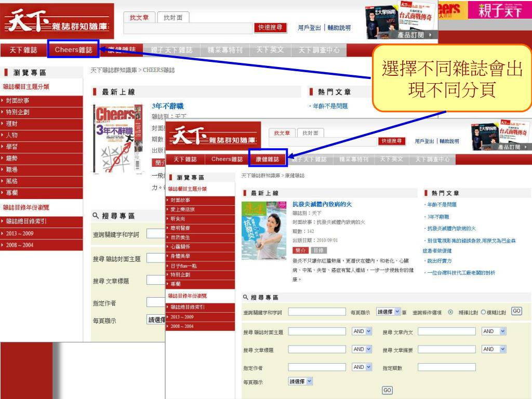Open bottom 每頁顯示 請選擇 dropdown in front window
Viewport: 532px width, 399px height.
[x=300, y=381]
